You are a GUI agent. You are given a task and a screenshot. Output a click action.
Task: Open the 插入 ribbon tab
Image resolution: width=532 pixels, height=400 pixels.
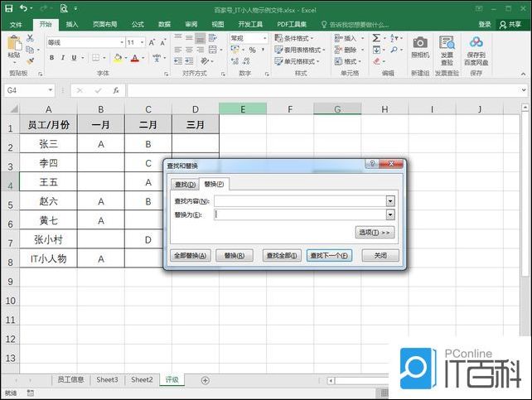click(72, 25)
